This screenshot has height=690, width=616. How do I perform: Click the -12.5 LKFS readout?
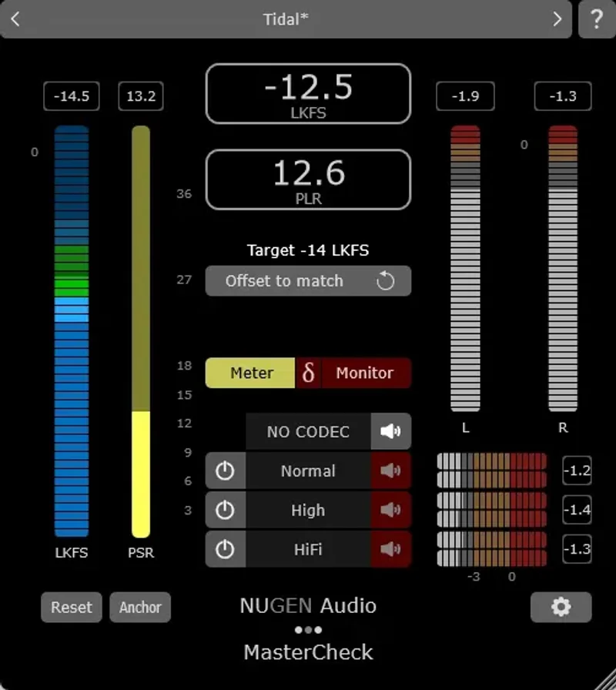308,94
